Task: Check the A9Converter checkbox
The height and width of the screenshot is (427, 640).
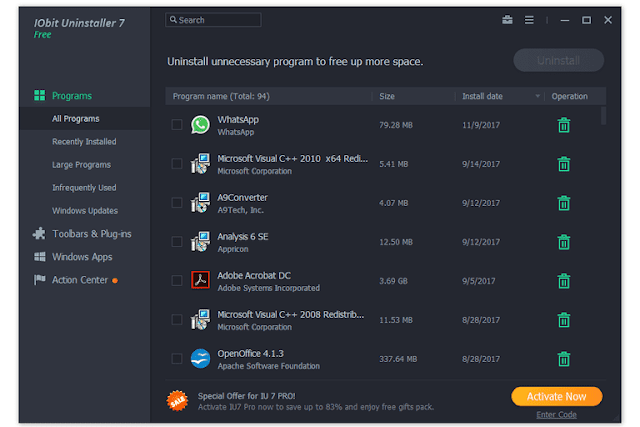Action: pos(177,202)
